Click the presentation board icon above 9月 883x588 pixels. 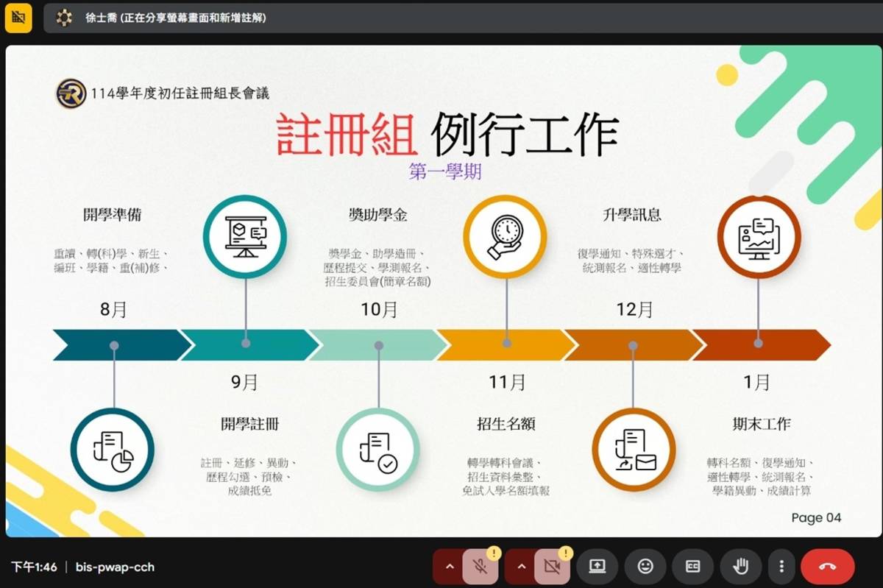point(245,236)
